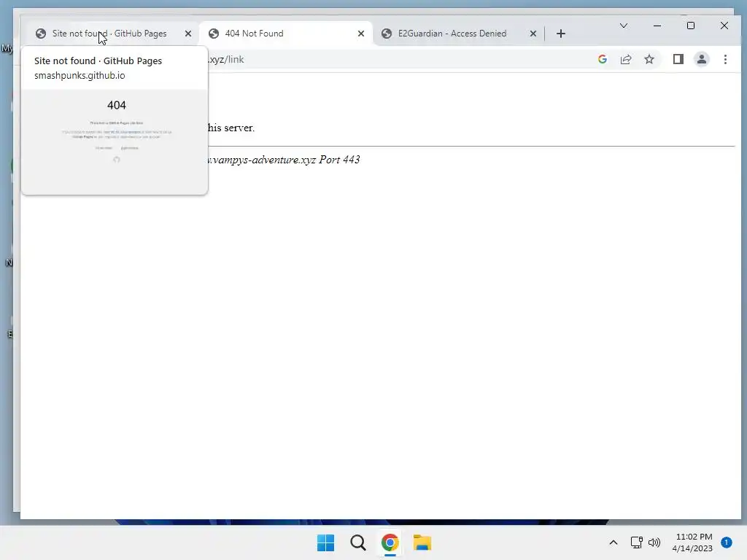Close the E2Guardian Access Denied tab
747x560 pixels.
coord(533,34)
